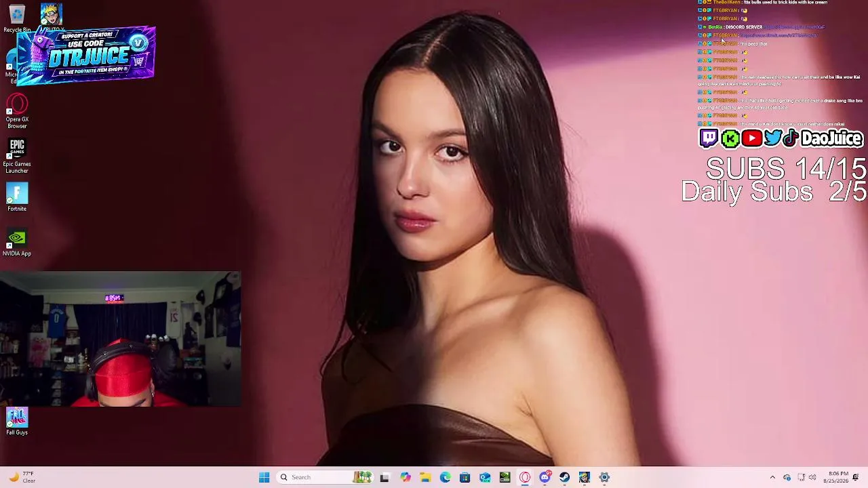Viewport: 868px width, 488px height.
Task: Open Microsoft Store from the taskbar
Action: (465, 477)
